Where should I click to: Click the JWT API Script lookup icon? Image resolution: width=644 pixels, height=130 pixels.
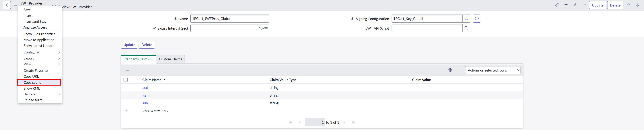[466, 28]
